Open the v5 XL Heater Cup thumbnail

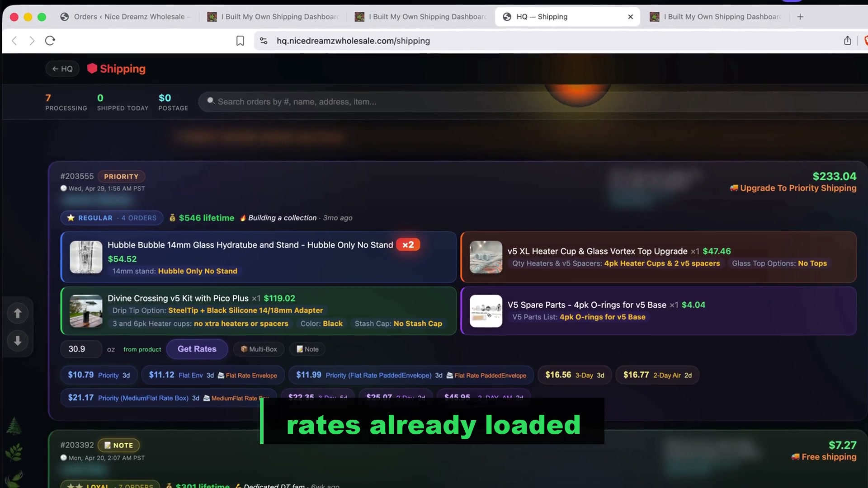pyautogui.click(x=486, y=257)
